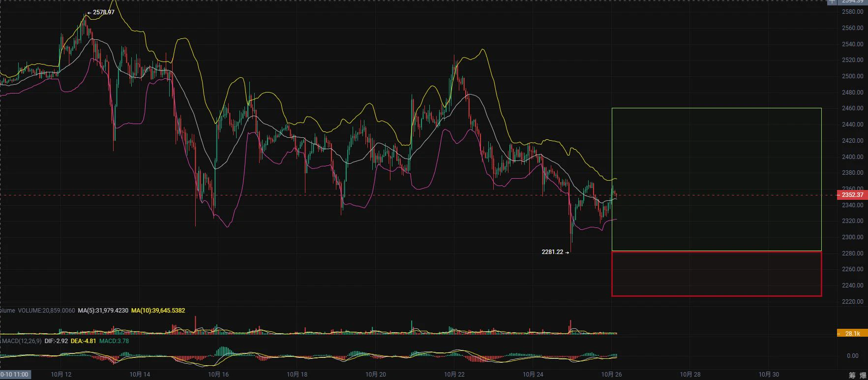Select the 2578.97 high price marker

click(x=101, y=12)
